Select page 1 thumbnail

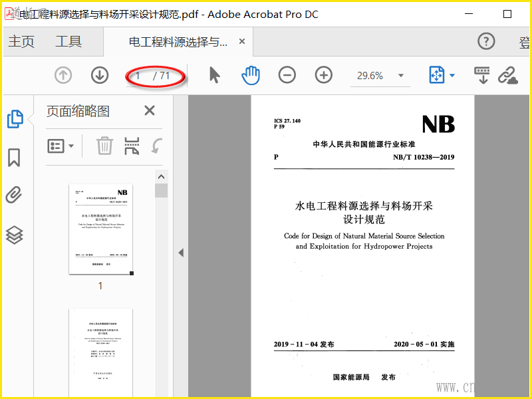(101, 229)
